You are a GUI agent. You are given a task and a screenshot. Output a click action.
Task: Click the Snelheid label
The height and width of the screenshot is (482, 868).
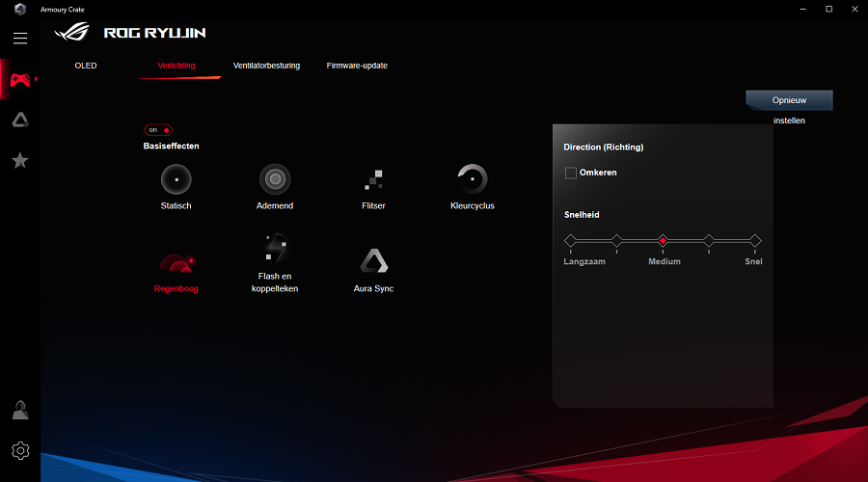pyautogui.click(x=582, y=215)
